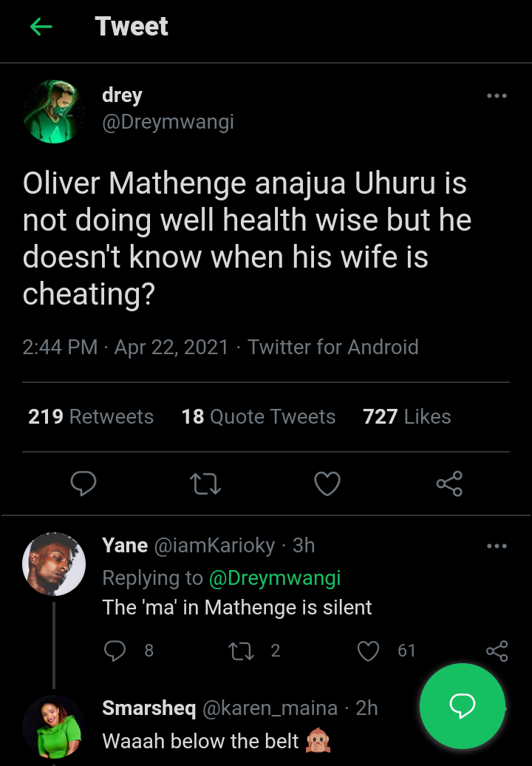
Task: Open Smarsheq's profile avatar
Action: [54, 727]
